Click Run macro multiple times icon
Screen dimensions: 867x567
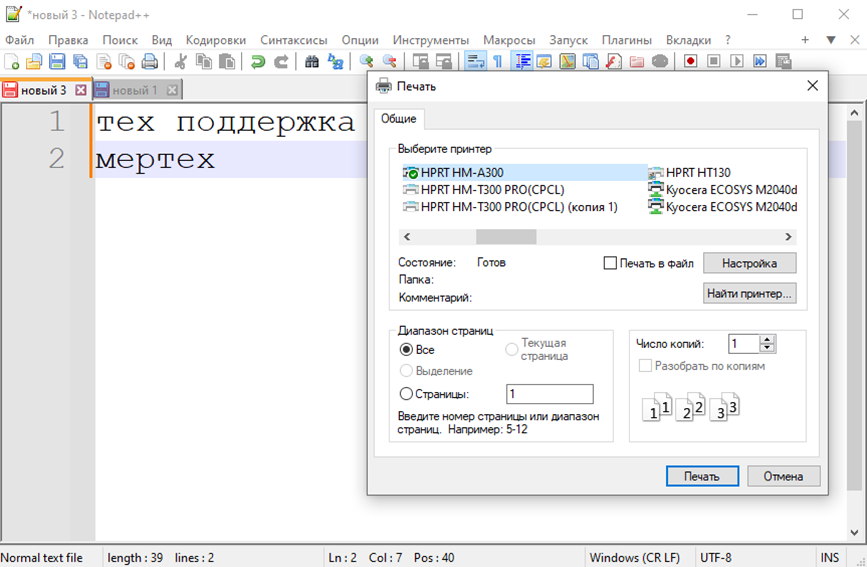tap(760, 61)
